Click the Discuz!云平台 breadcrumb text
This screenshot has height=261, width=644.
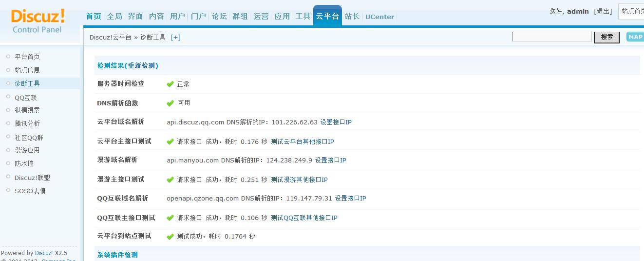(111, 37)
